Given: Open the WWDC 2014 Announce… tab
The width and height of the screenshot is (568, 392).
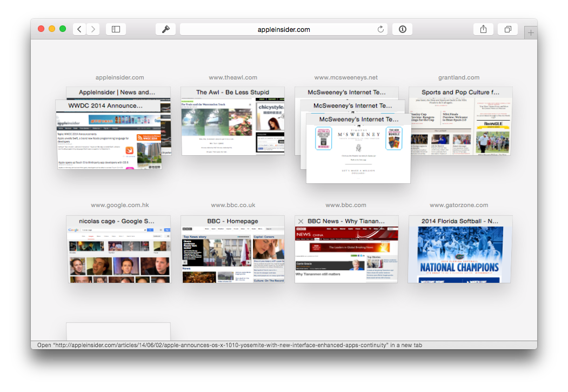Looking at the screenshot, I should pyautogui.click(x=109, y=135).
